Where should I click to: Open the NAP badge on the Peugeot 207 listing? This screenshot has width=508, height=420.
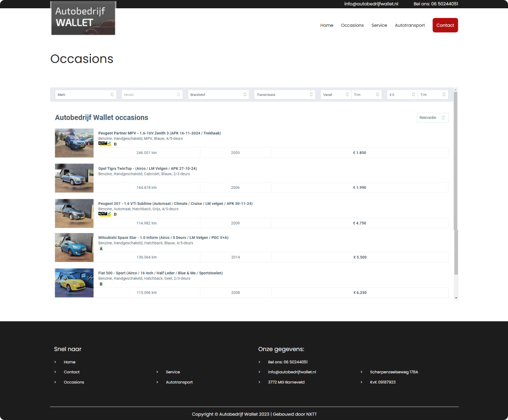click(105, 214)
